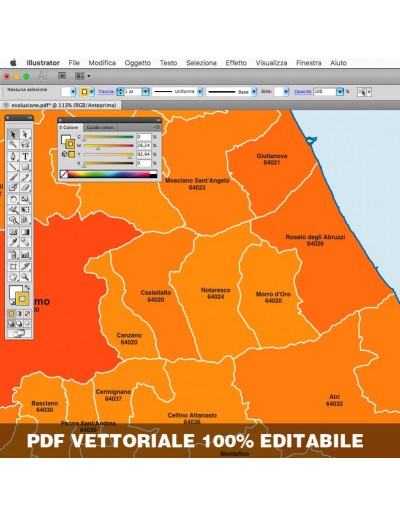Click the yellow Y value field
This screenshot has height=517, width=400.
tap(144, 155)
